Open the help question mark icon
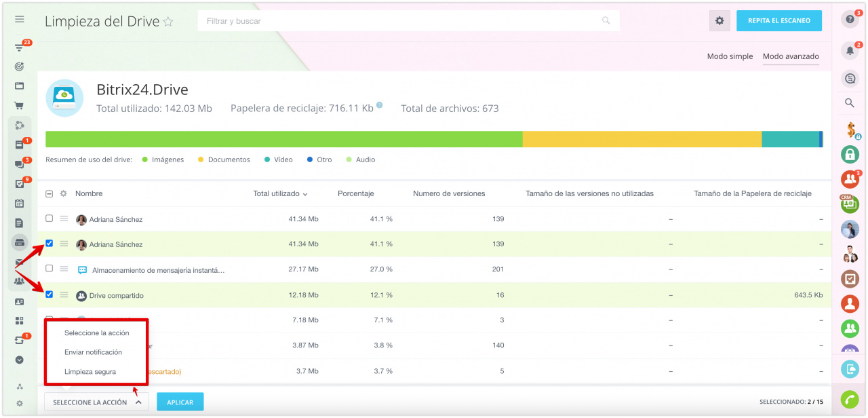The height and width of the screenshot is (418, 868). pos(850,20)
